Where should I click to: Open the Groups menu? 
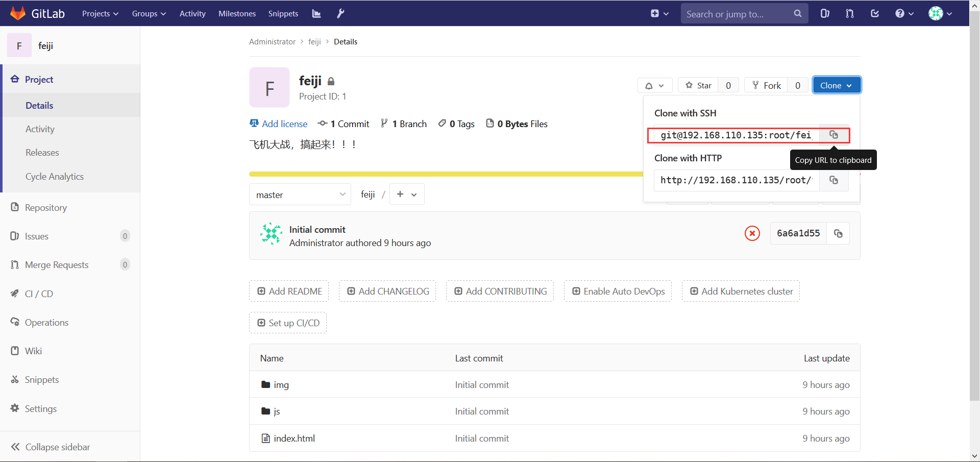point(149,14)
